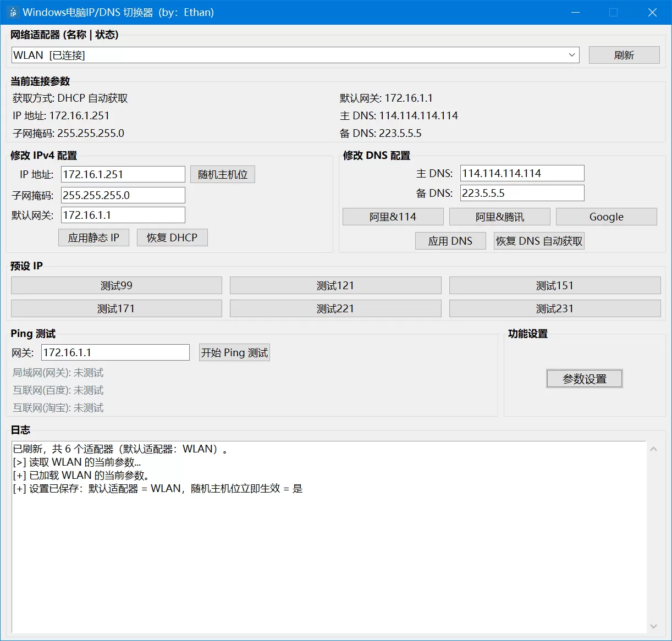672x641 pixels.
Task: Click the 局域网(网关): 未测试 status
Action: 58,373
